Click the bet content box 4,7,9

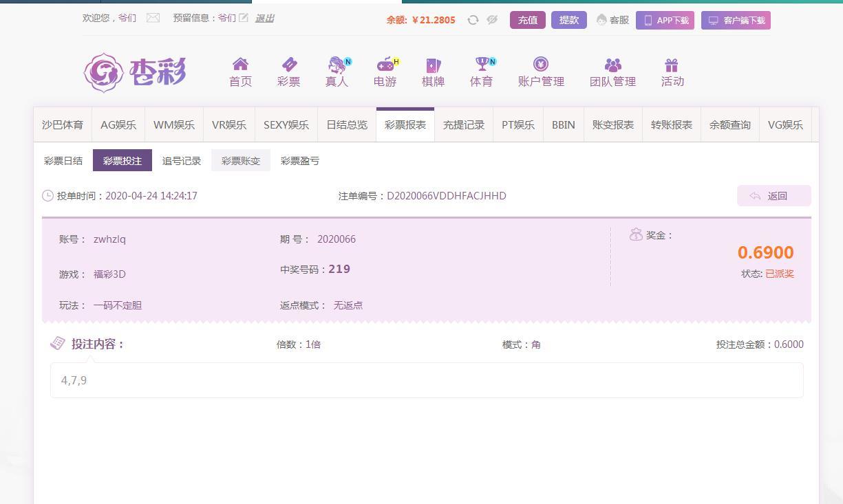pyautogui.click(x=427, y=380)
